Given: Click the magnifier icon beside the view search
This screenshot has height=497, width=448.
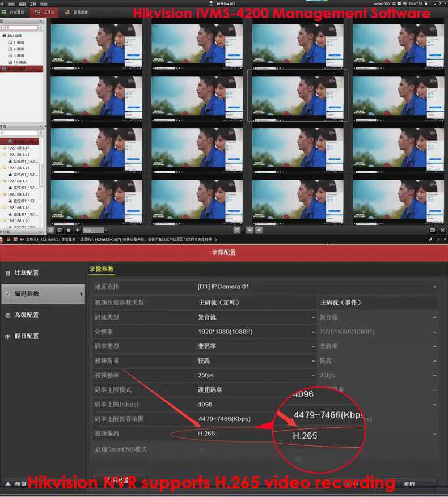Looking at the screenshot, I should 41,28.
